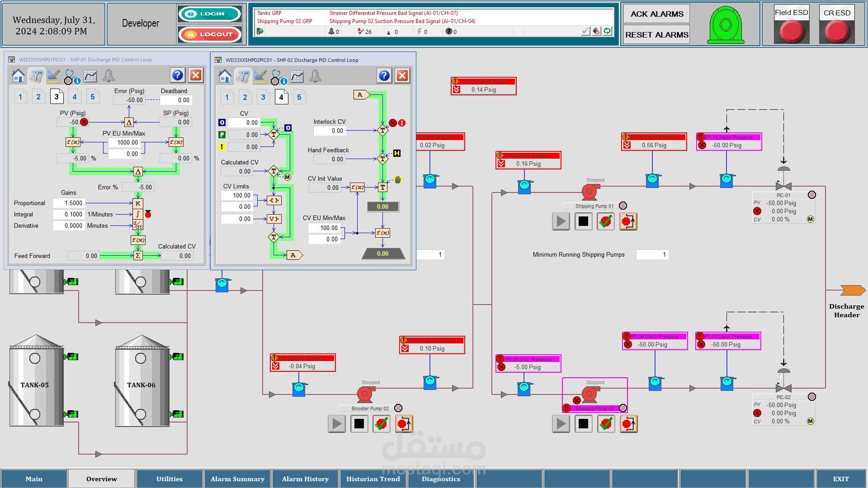
Task: Start Shipping Pump 01 with play button
Action: [561, 221]
